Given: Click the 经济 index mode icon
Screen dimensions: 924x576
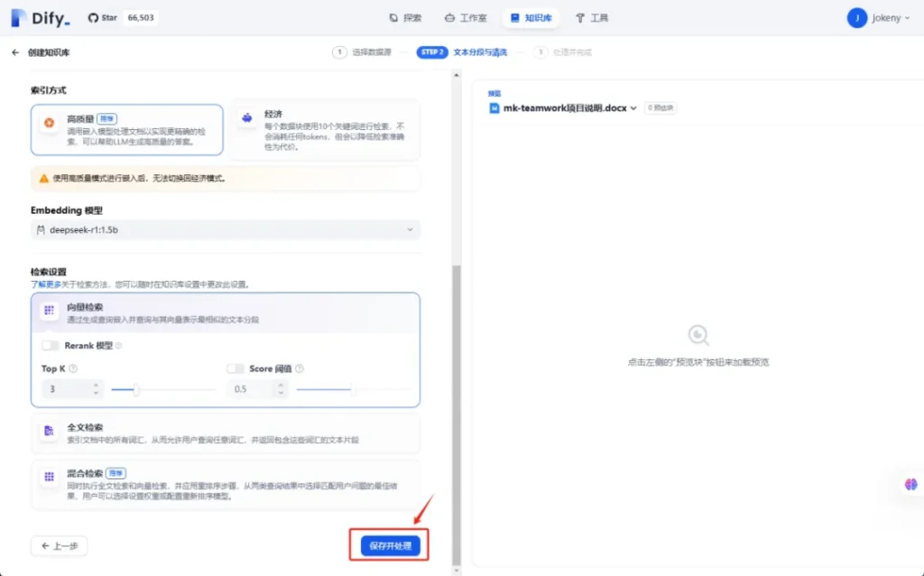Looking at the screenshot, I should (246, 118).
